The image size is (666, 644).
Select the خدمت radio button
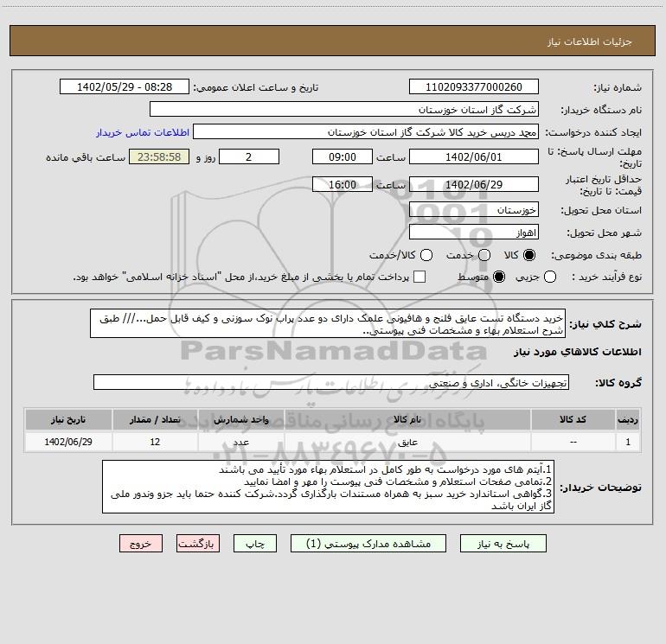484,255
